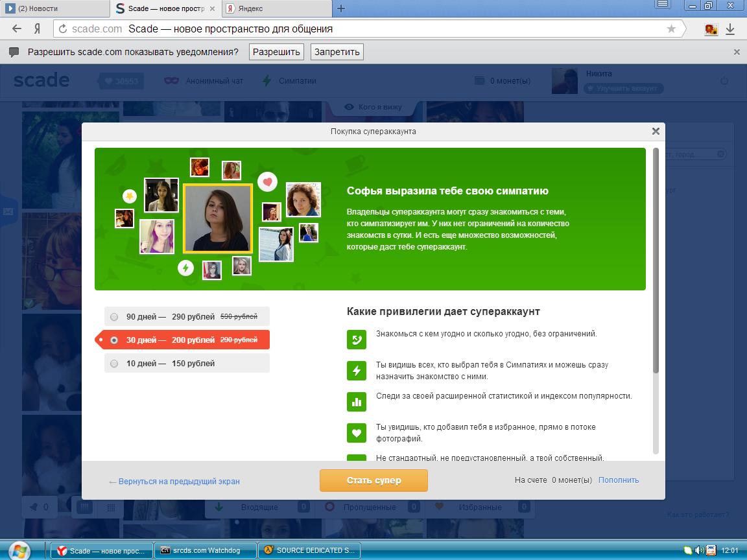The image size is (747, 560).
Task: Click the curly-haired woman photo
Action: 303,200
